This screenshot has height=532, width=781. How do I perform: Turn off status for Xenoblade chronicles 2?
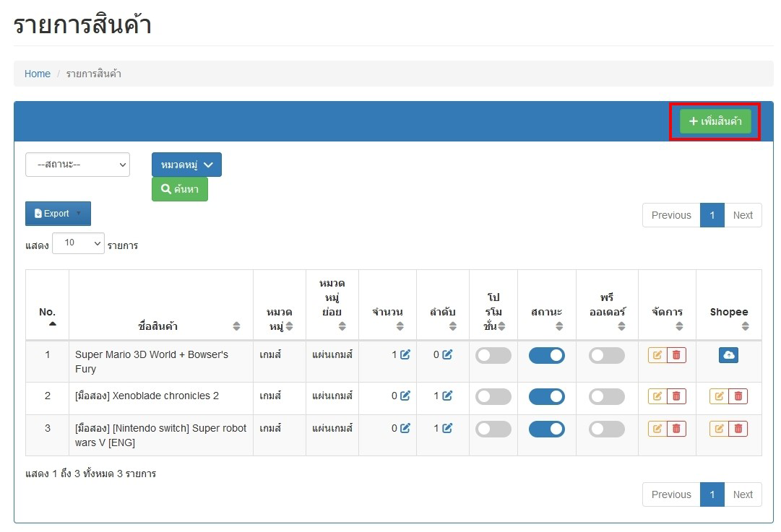(x=547, y=396)
